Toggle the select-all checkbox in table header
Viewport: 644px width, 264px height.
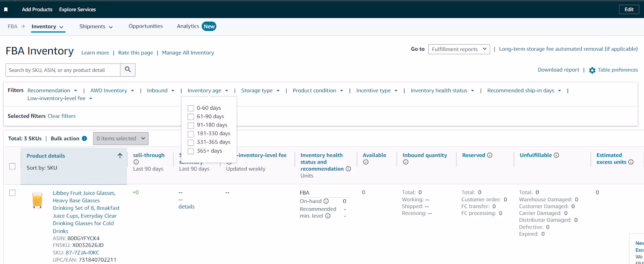point(12,166)
